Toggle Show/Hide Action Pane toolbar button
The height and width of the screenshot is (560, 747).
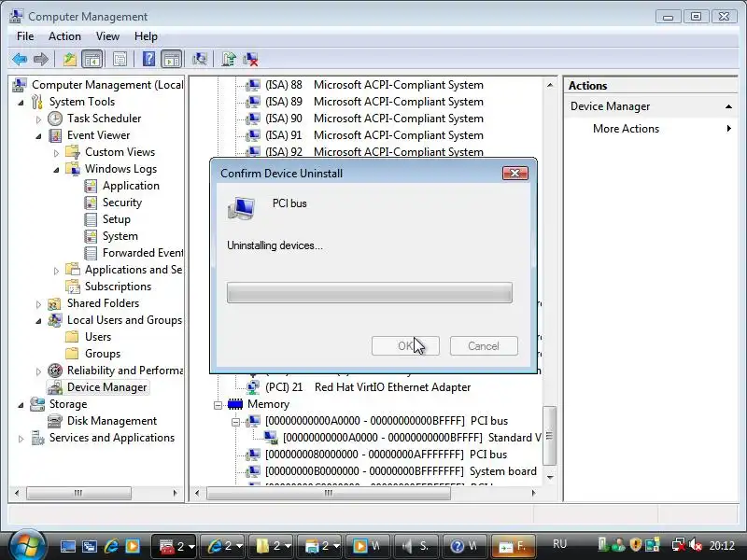pos(172,60)
